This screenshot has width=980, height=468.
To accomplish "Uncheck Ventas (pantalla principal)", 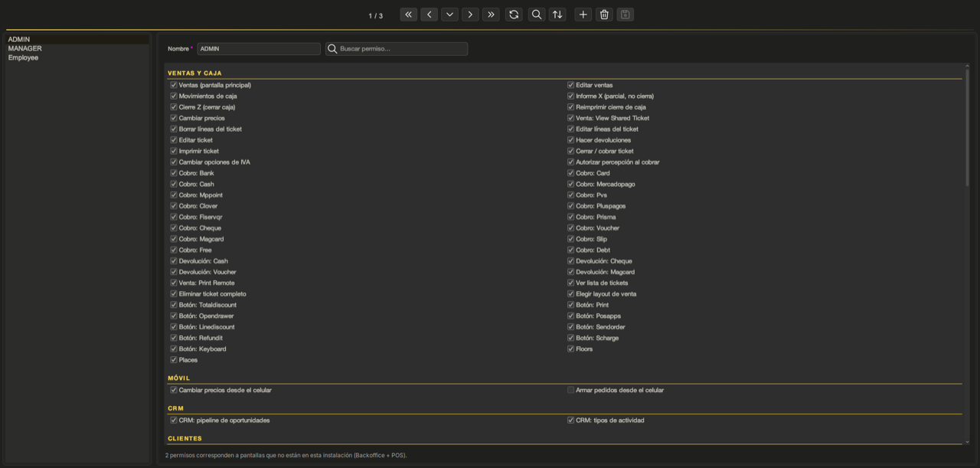I will pyautogui.click(x=174, y=85).
